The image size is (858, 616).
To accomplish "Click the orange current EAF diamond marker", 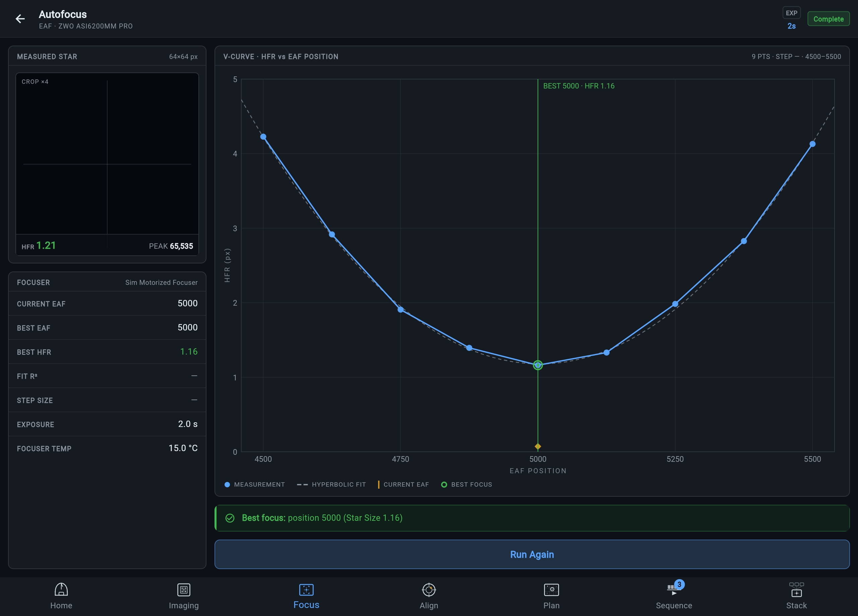I will coord(538,446).
